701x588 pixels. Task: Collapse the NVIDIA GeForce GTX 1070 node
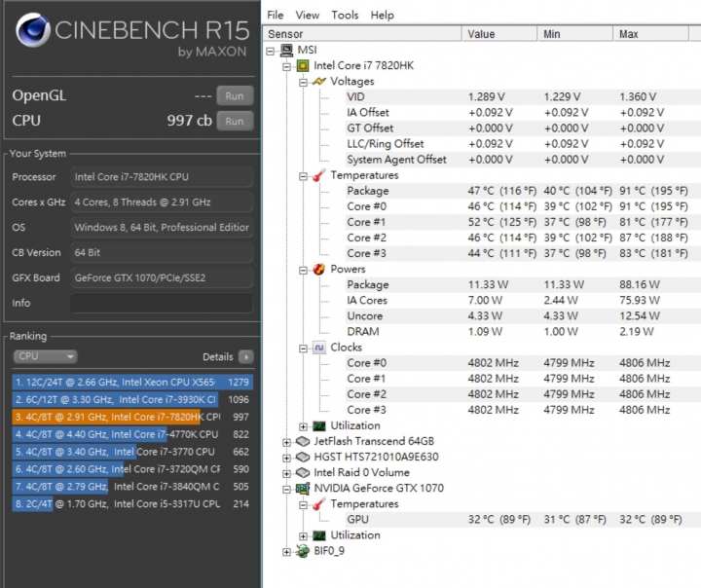[286, 490]
